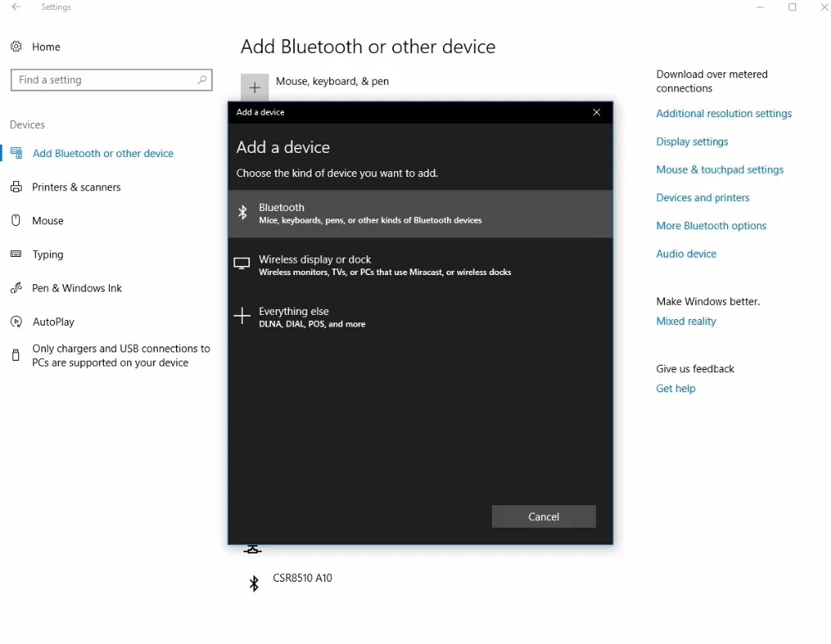
Task: Minimize the Settings window
Action: pos(760,7)
